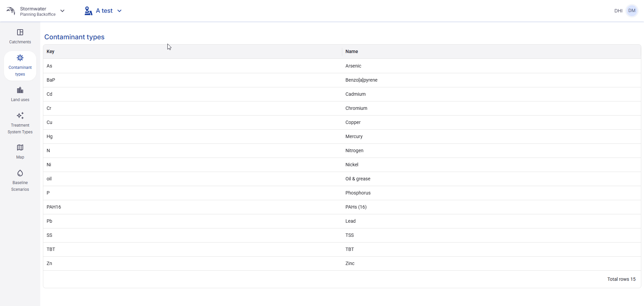Open the Map sidebar icon

click(x=20, y=147)
